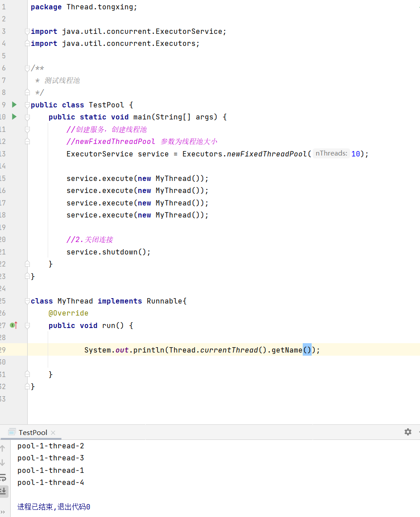Click the console output pool-1-thread-4
The width and height of the screenshot is (420, 517).
pos(51,482)
